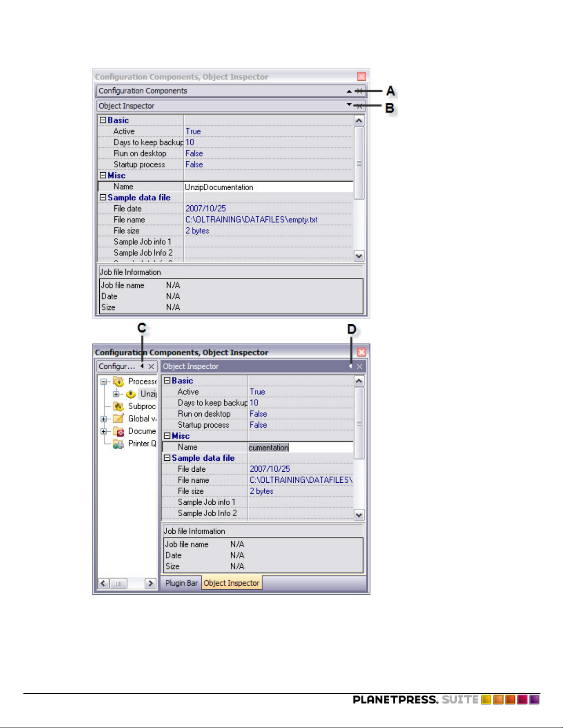The height and width of the screenshot is (728, 563).
Task: Click the Configuration Components bar title
Action: [x=143, y=91]
